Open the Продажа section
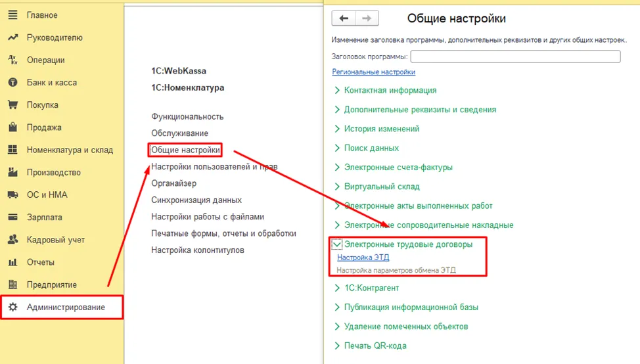Screen dimensions: 640x364 (x=44, y=127)
